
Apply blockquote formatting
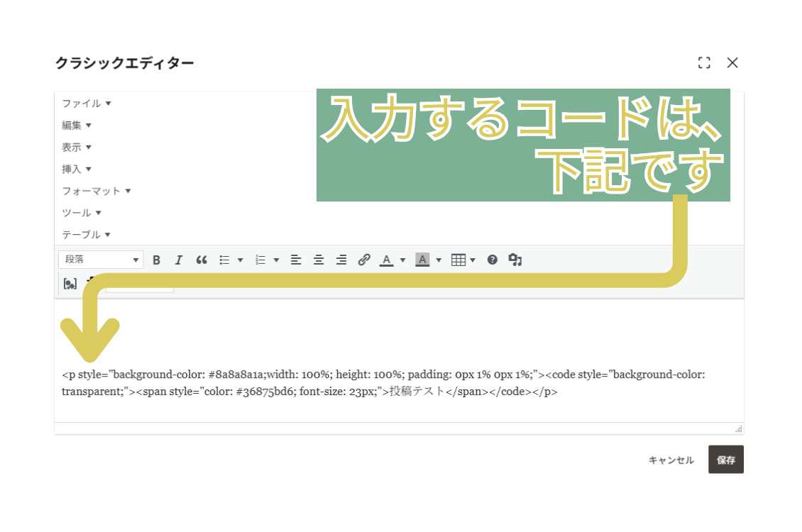coord(202,260)
